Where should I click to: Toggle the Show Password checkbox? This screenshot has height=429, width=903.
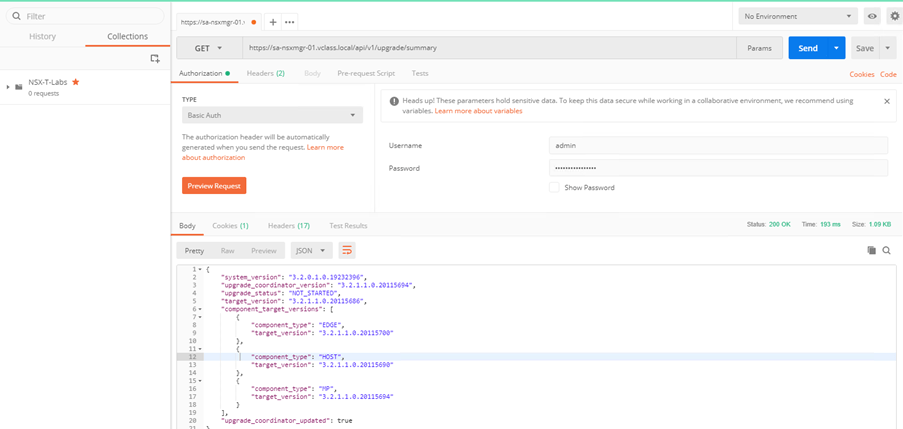[x=554, y=187]
